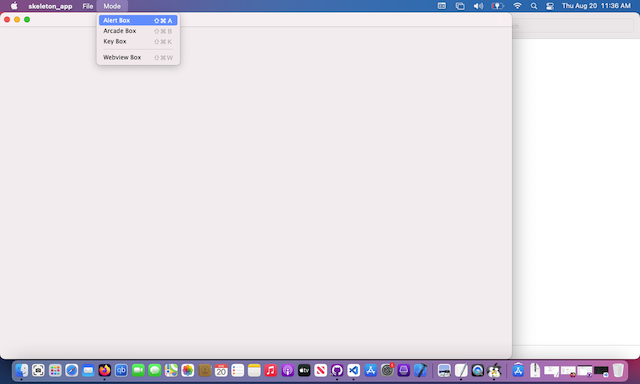Open Preview from the dock
Viewport: 640px width, 384px height.
pyautogui.click(x=444, y=371)
